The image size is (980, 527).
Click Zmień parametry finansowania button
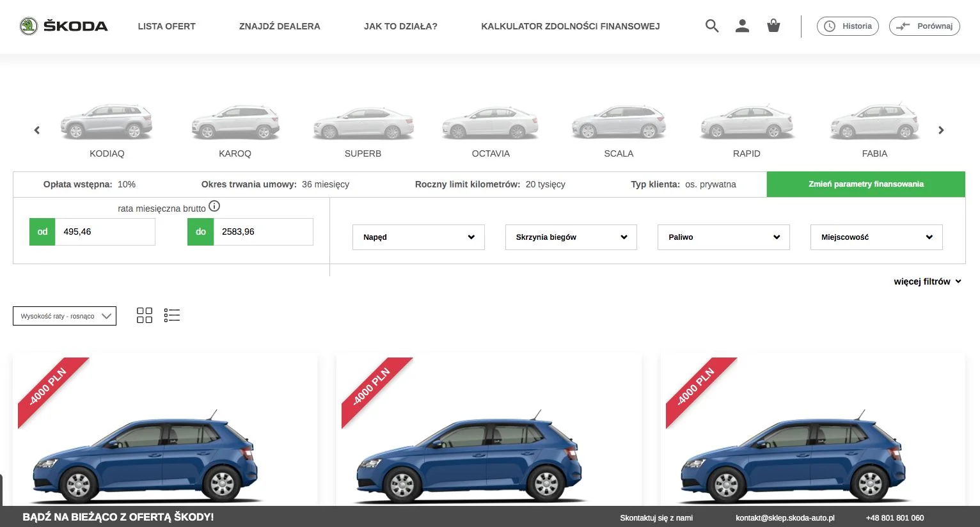point(866,184)
